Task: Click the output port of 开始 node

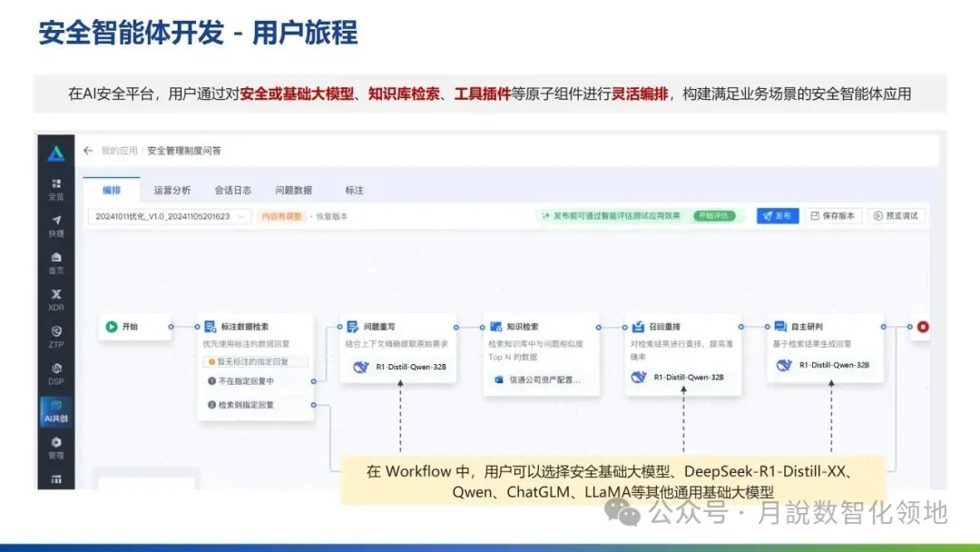Action: [x=171, y=326]
